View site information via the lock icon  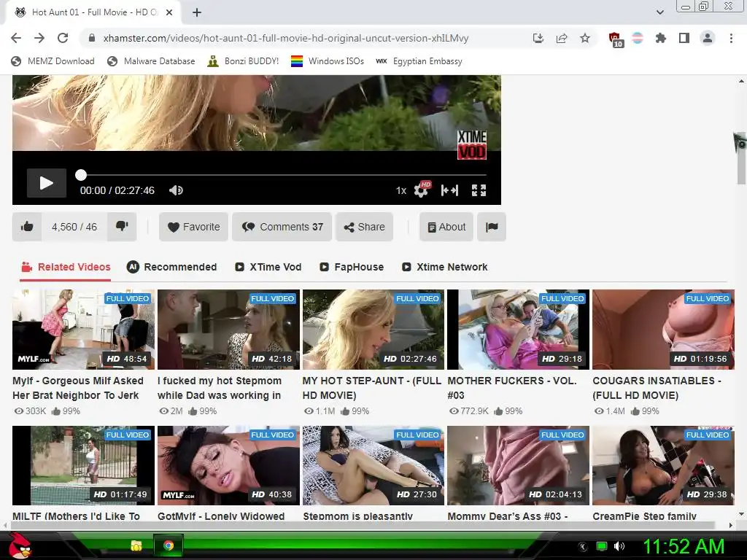pos(92,38)
